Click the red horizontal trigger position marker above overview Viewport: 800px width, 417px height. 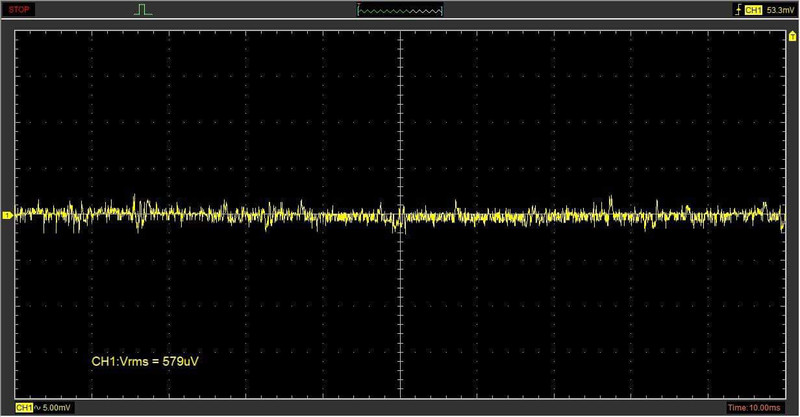(x=359, y=5)
